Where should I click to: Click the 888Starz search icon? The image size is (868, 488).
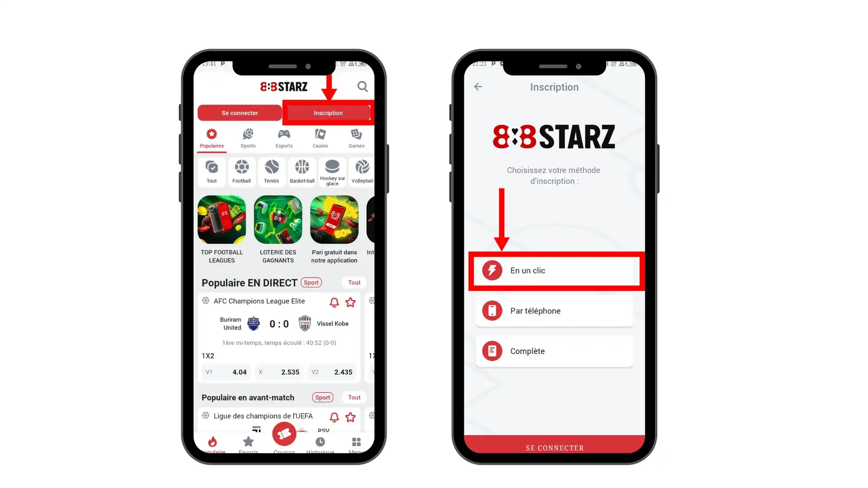(363, 87)
